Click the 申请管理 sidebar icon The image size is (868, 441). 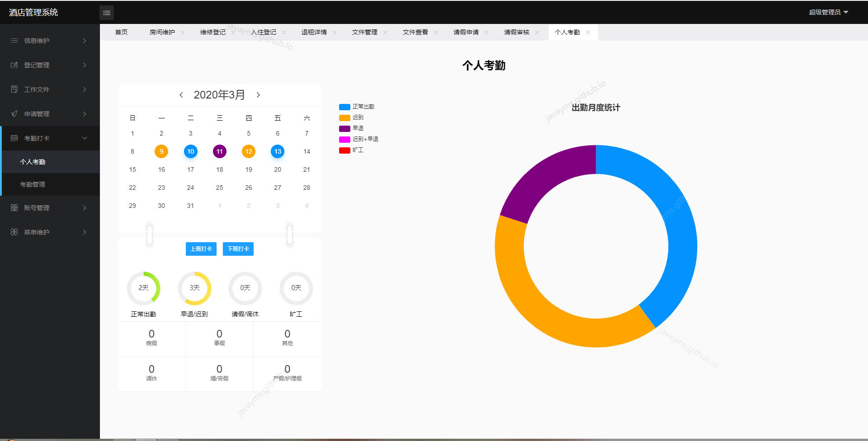pyautogui.click(x=14, y=113)
